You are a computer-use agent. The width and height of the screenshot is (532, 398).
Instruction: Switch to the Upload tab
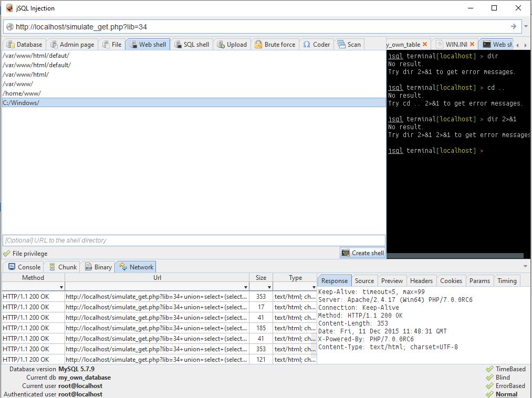pyautogui.click(x=232, y=45)
